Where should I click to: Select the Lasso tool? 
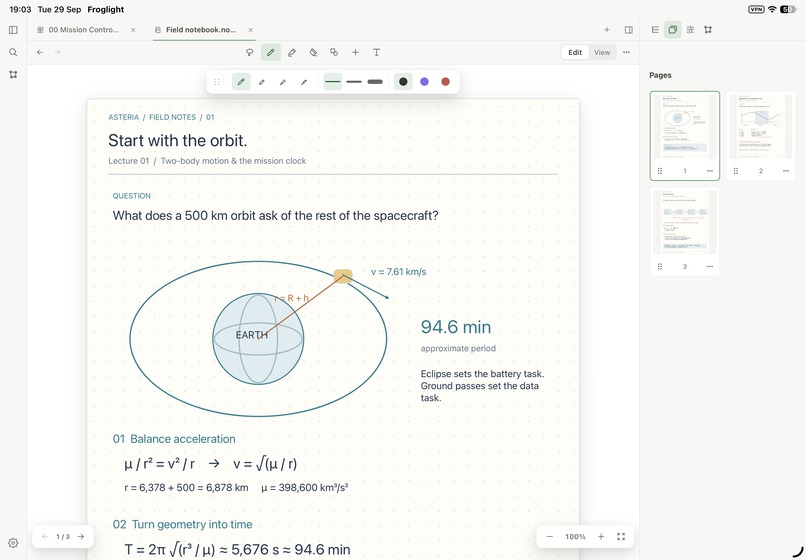(x=249, y=52)
